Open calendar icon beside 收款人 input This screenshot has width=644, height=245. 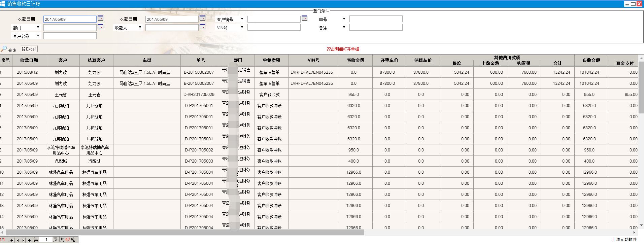click(x=202, y=27)
